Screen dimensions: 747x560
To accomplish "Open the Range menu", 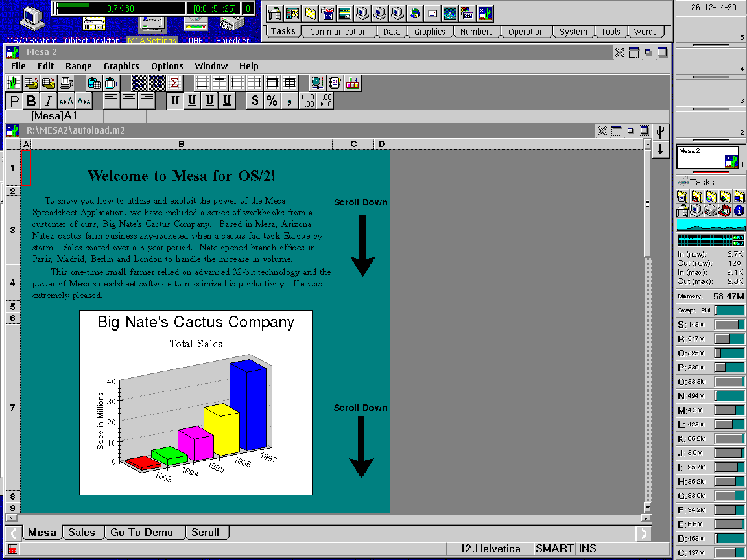I will coord(78,66).
